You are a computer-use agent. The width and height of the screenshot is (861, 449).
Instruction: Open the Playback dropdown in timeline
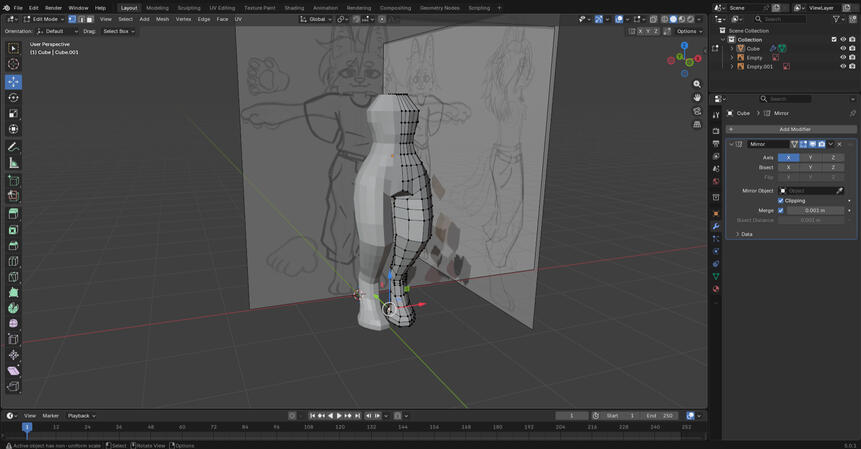81,416
